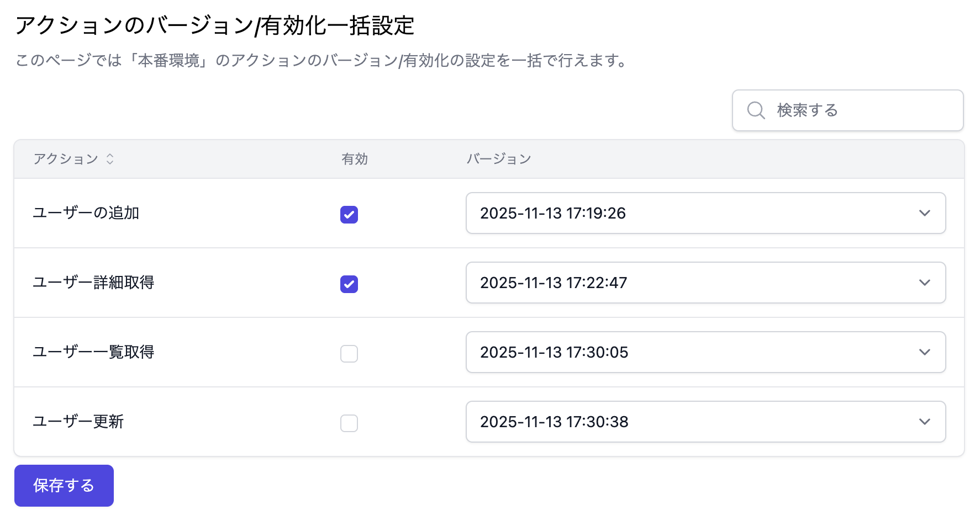
Task: Select the ユーザーの追加 action row
Action: 86,214
